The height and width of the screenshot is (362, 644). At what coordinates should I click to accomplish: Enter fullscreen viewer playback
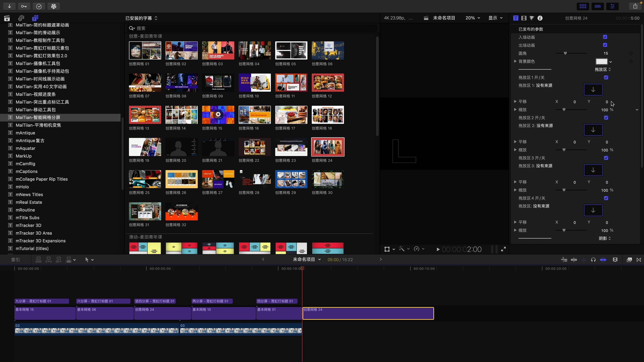(x=503, y=249)
